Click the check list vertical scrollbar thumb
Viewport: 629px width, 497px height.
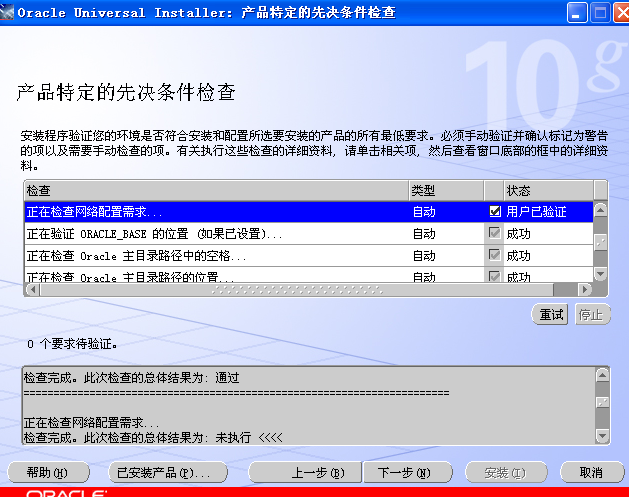(601, 241)
